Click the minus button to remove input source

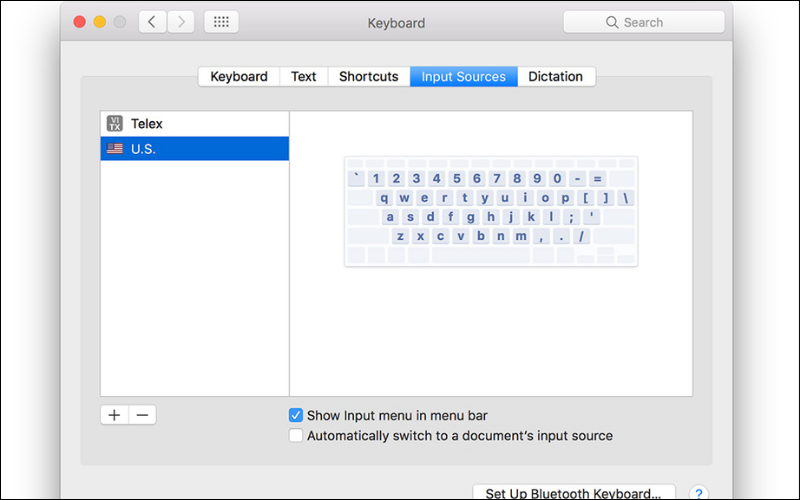(x=142, y=415)
